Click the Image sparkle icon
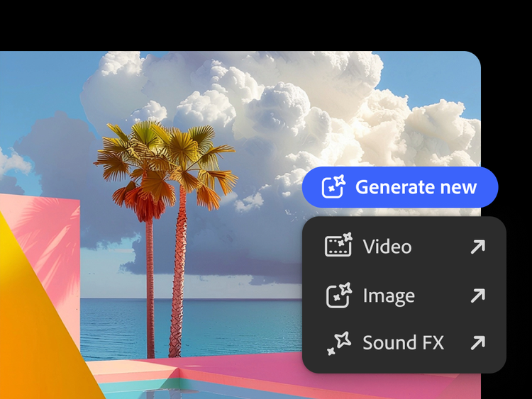 (339, 296)
